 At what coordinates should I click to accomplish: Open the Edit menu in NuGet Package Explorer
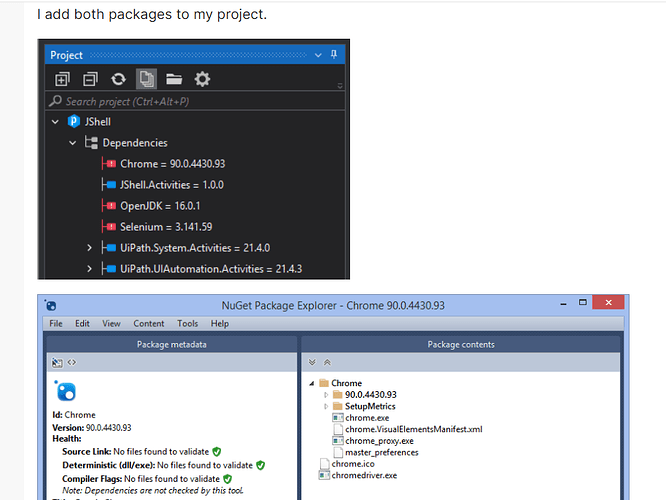tap(82, 324)
